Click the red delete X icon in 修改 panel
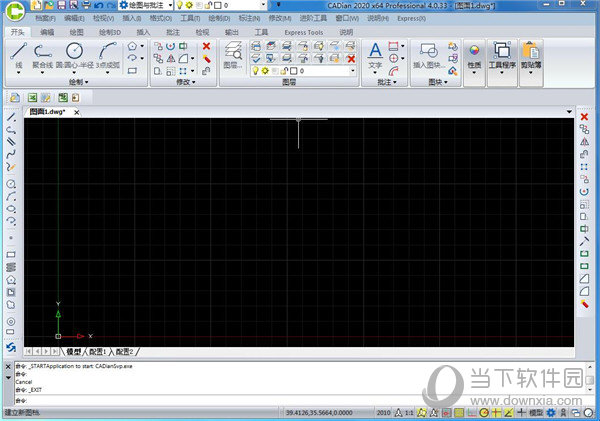 pos(206,46)
